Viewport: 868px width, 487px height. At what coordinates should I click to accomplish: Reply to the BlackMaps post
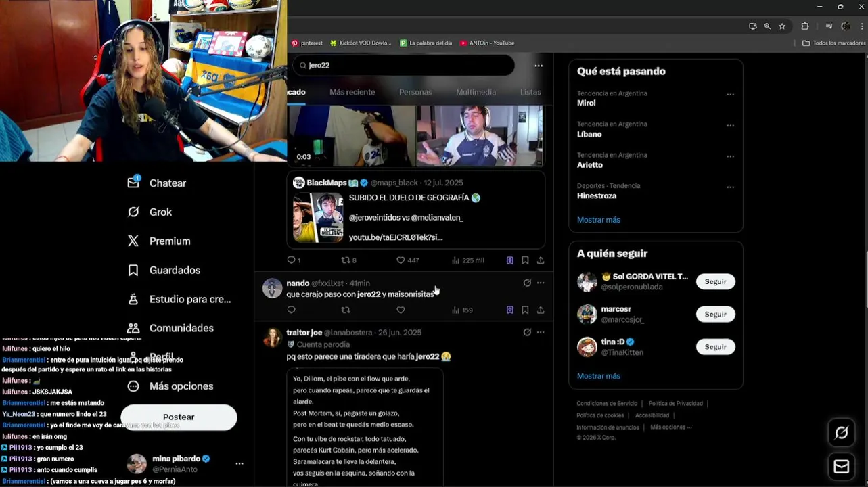(292, 260)
